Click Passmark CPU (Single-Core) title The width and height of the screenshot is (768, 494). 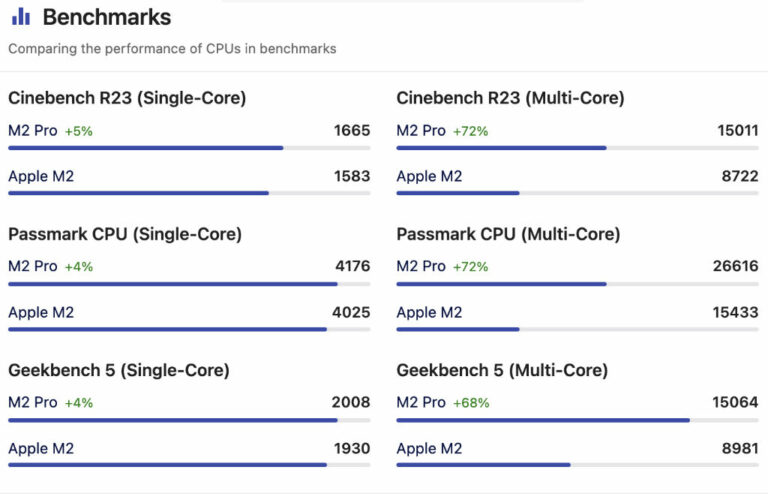click(125, 234)
